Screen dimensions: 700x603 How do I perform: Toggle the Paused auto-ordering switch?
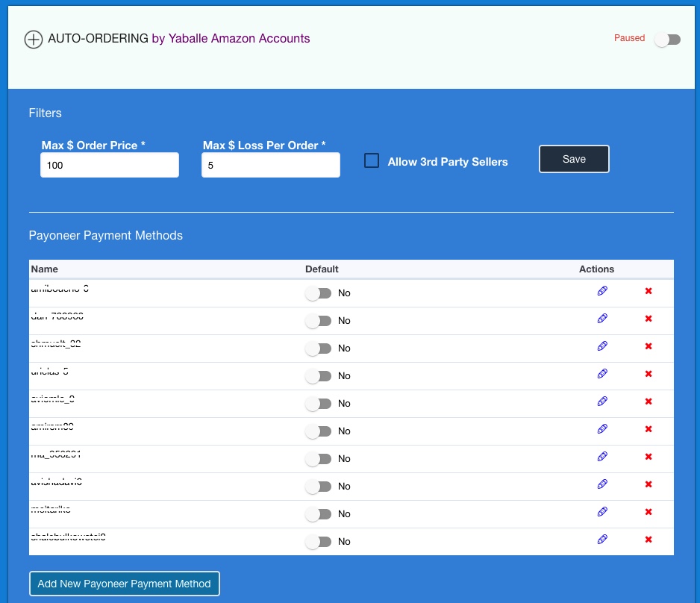pos(667,40)
